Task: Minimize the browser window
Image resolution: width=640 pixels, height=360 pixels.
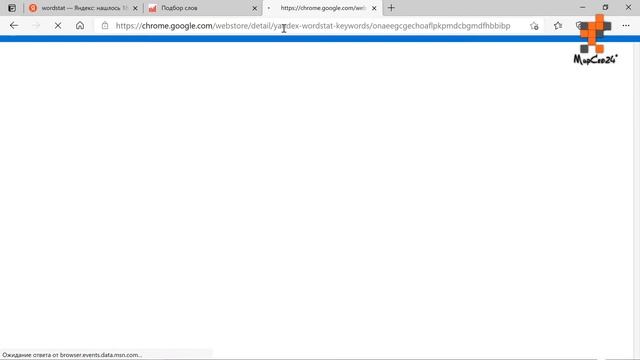Action: point(582,7)
